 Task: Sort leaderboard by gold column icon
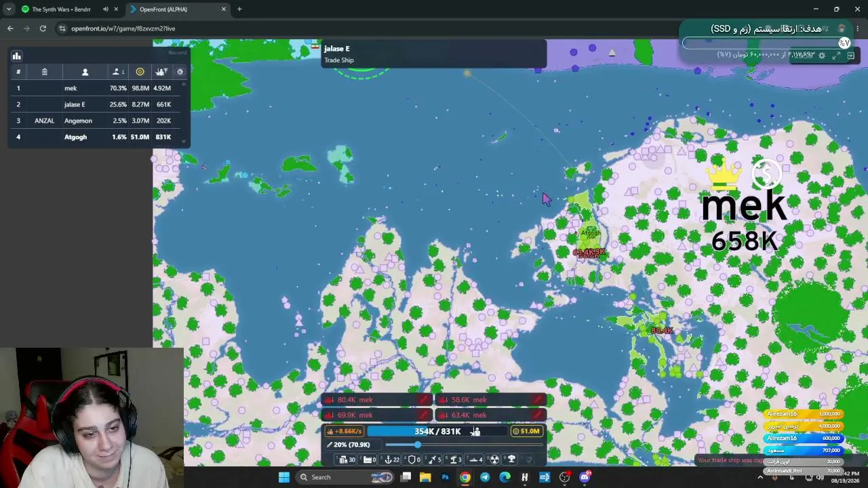pyautogui.click(x=140, y=72)
